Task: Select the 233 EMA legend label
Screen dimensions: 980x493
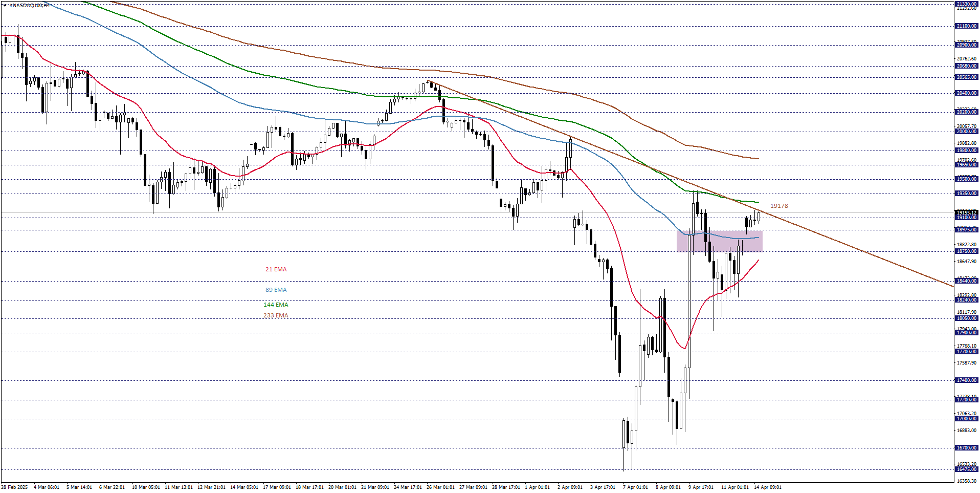Action: coord(276,315)
